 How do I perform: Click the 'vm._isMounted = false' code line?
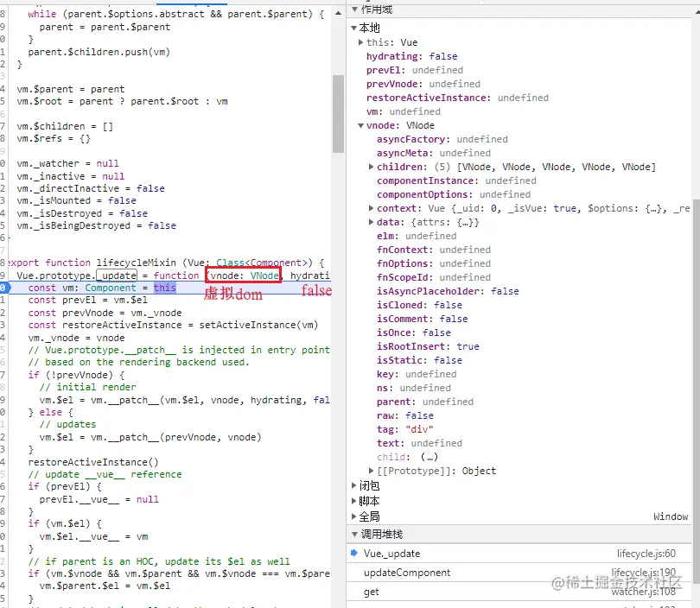pyautogui.click(x=76, y=200)
